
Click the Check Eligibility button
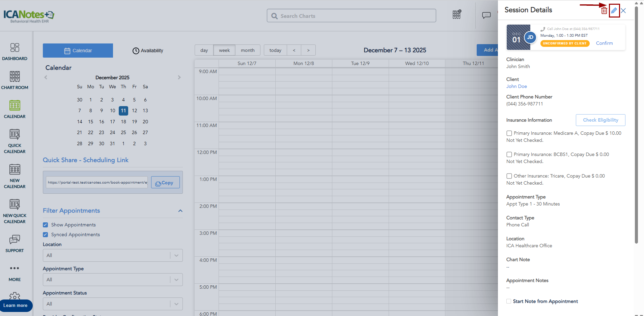pyautogui.click(x=600, y=120)
